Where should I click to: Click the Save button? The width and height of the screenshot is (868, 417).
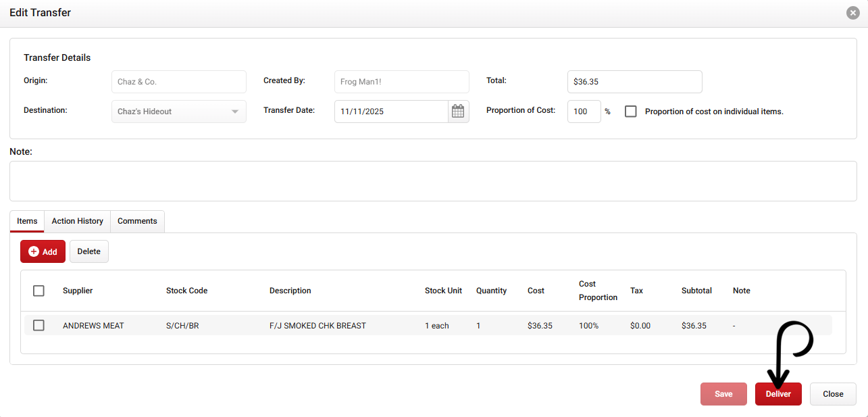tap(723, 394)
